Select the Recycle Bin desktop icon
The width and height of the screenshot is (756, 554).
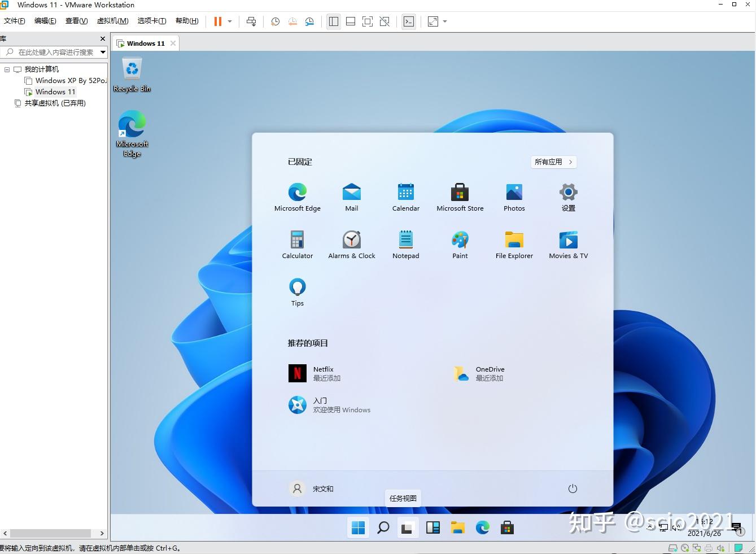[132, 75]
